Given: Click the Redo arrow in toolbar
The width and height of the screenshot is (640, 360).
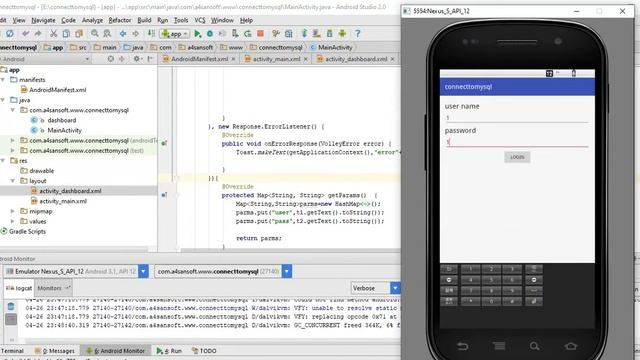Looking at the screenshot, I should pos(38,33).
